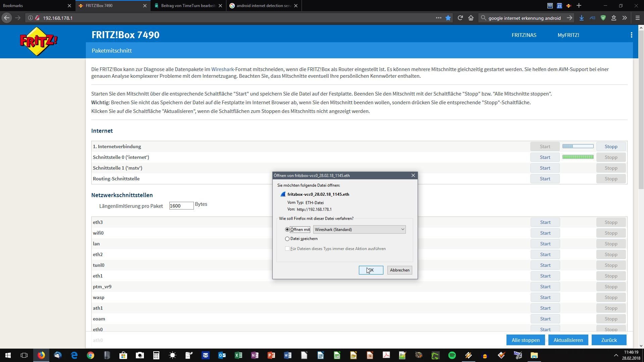The image size is (644, 362).
Task: Start capture on ptm_vr9 interface
Action: (x=545, y=287)
